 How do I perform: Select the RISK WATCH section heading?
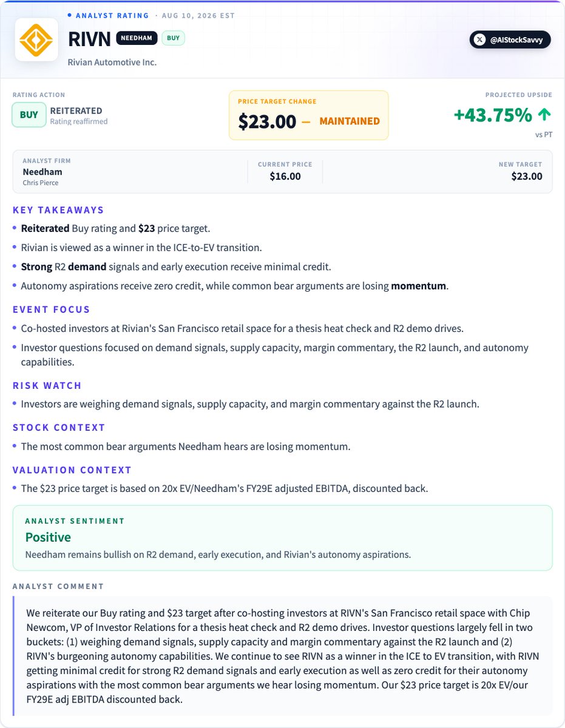click(47, 385)
